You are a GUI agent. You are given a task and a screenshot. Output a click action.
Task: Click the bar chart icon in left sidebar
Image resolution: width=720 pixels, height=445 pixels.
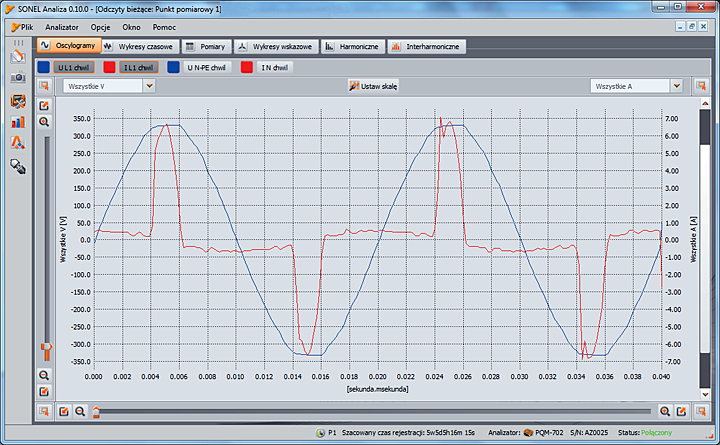(17, 121)
